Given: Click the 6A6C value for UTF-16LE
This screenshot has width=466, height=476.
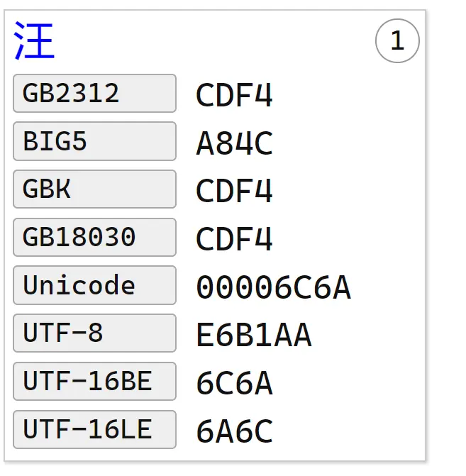Looking at the screenshot, I should 234,431.
